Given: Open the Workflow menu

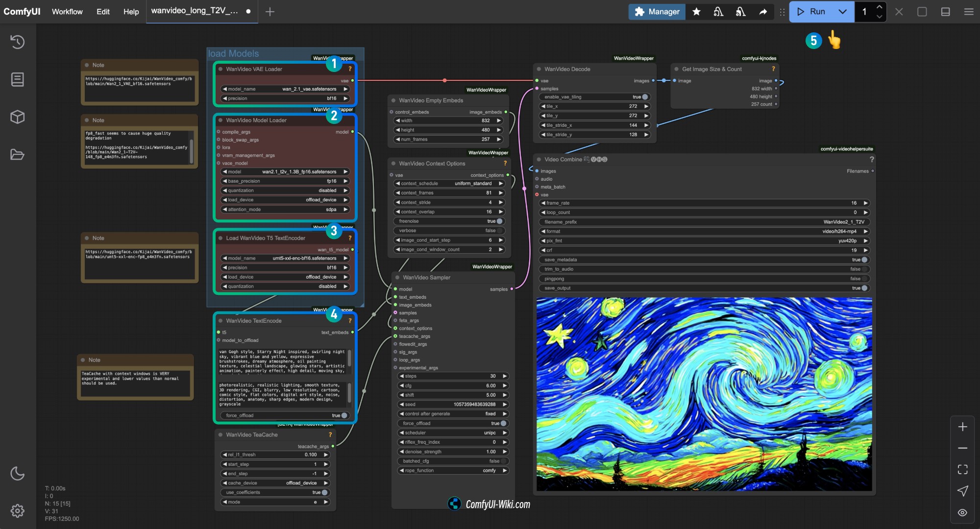Looking at the screenshot, I should 67,12.
